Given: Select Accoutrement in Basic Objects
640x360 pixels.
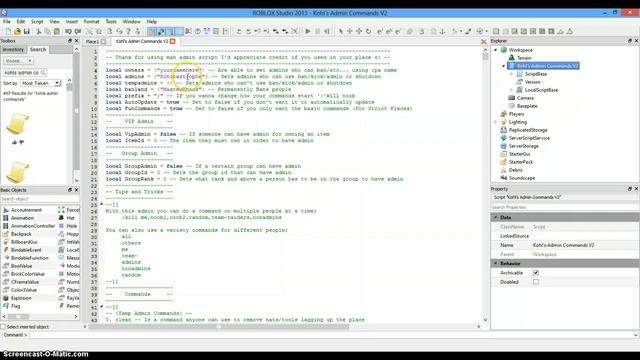Looking at the screenshot, I should 26,210.
